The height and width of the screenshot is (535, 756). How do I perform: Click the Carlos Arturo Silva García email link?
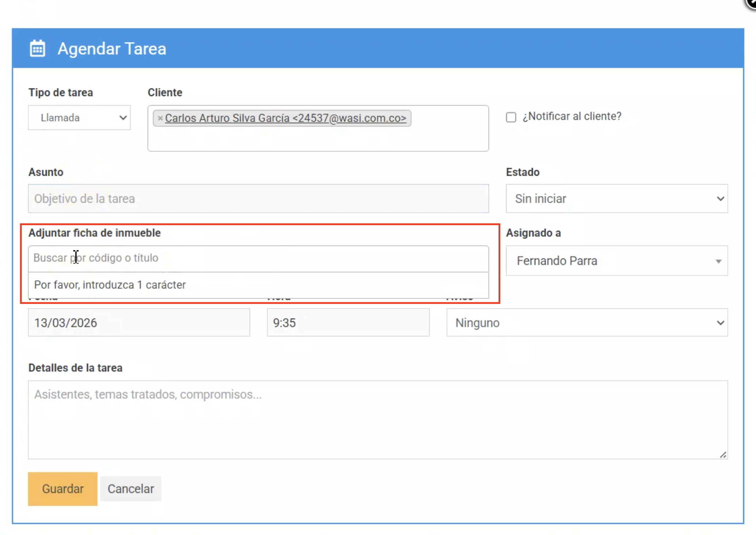(x=285, y=118)
